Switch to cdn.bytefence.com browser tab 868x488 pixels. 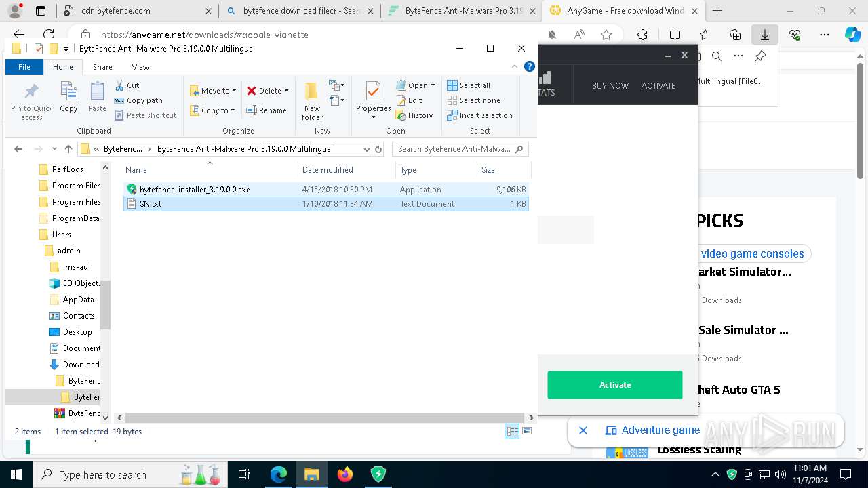[x=138, y=11]
